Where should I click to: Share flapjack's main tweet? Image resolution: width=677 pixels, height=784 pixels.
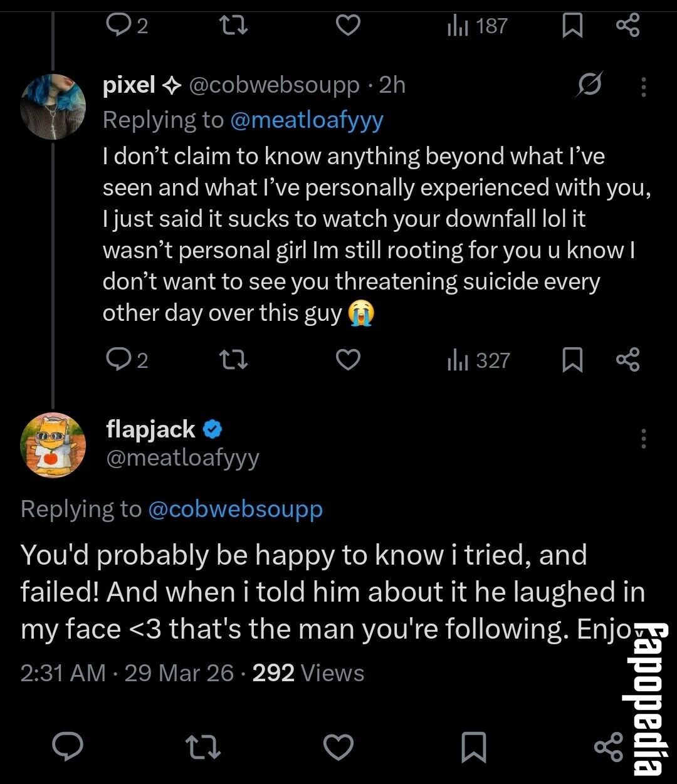pyautogui.click(x=609, y=747)
